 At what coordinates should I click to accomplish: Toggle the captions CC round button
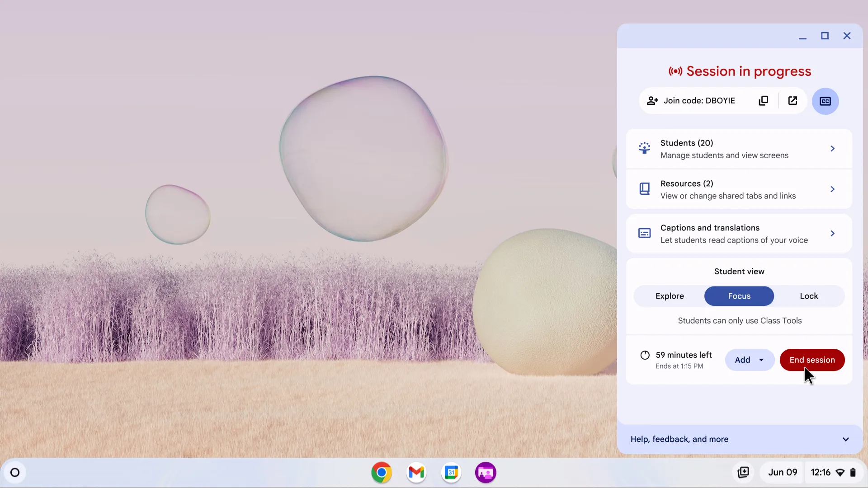[x=825, y=101]
